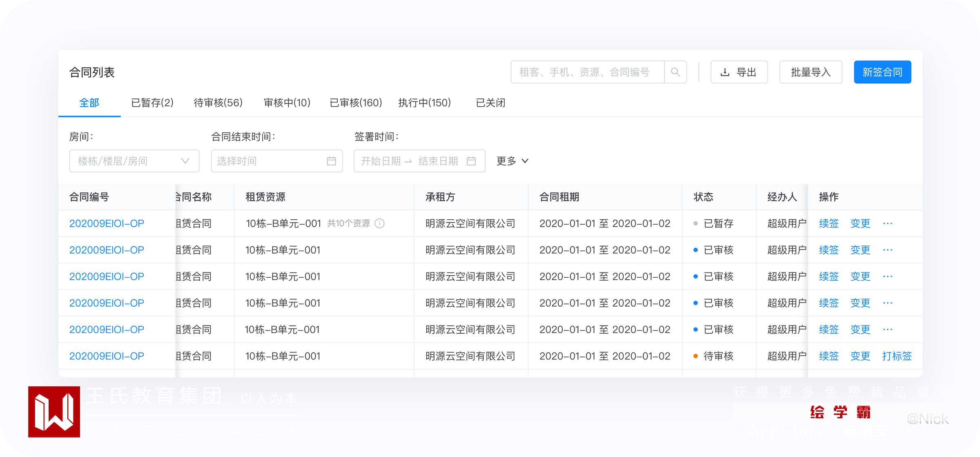The image size is (980, 457).
Task: Select the 执行中(150) tab
Action: coord(424,103)
